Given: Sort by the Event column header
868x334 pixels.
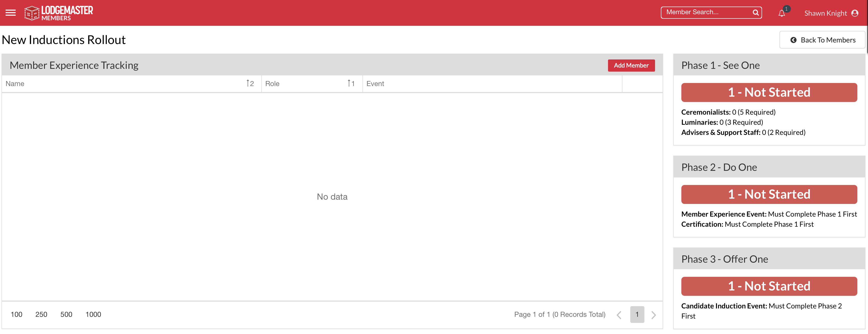Looking at the screenshot, I should coord(375,83).
